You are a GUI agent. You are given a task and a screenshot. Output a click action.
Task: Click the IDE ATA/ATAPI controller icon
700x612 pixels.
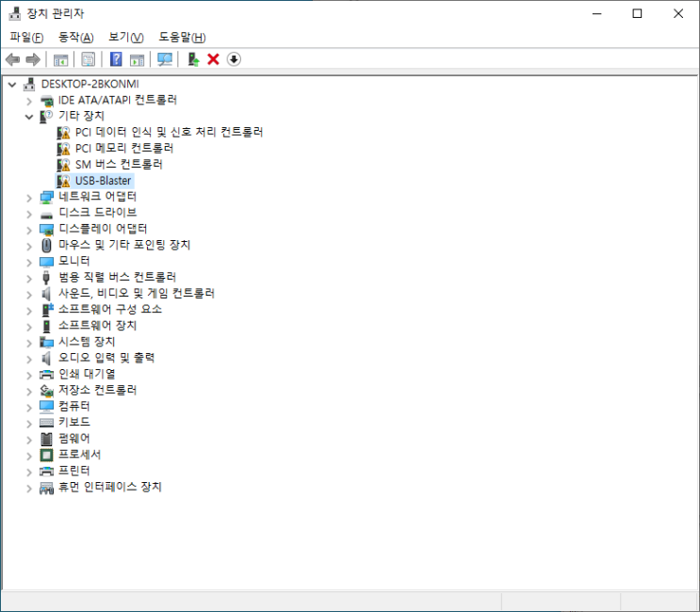(46, 101)
